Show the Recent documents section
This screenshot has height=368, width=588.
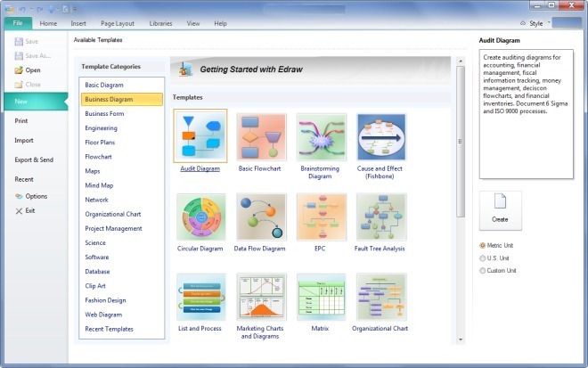(x=24, y=179)
